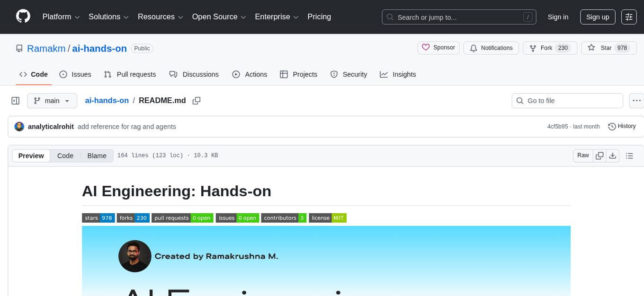Open the main branch selector
644x296 pixels.
tap(52, 100)
